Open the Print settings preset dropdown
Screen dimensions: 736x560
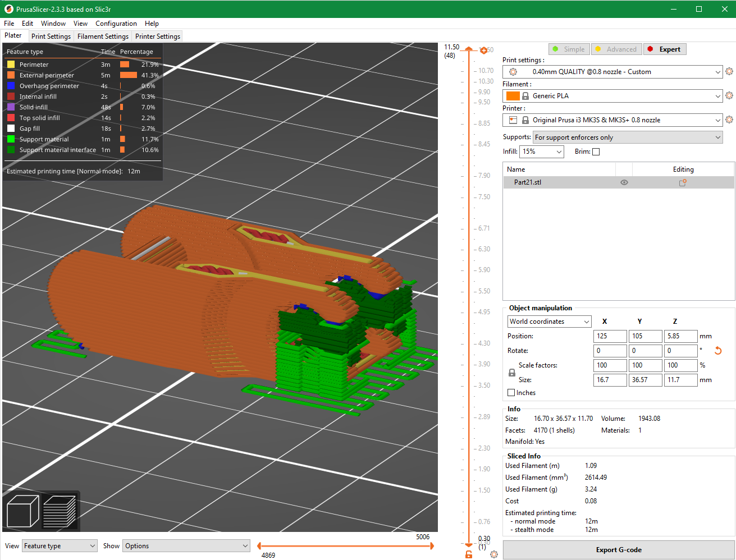click(x=612, y=72)
